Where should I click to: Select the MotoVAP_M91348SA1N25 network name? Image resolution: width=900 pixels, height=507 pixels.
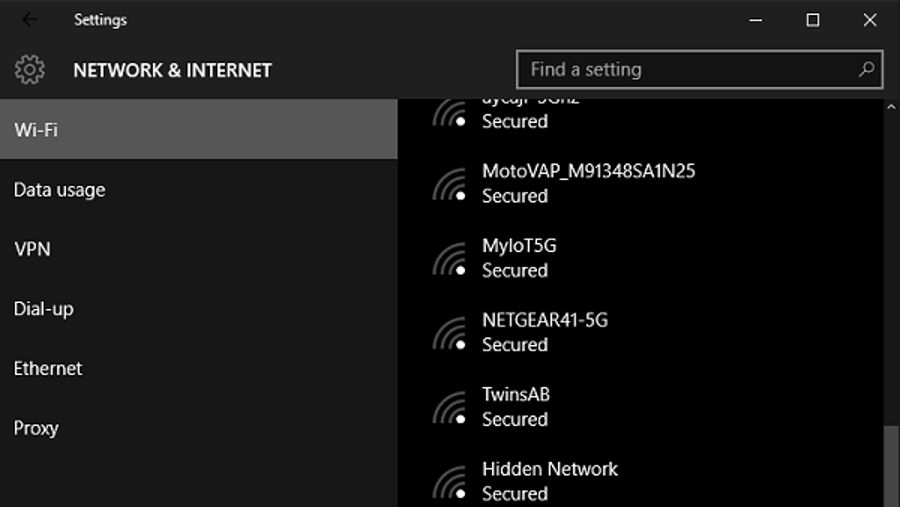(x=588, y=171)
